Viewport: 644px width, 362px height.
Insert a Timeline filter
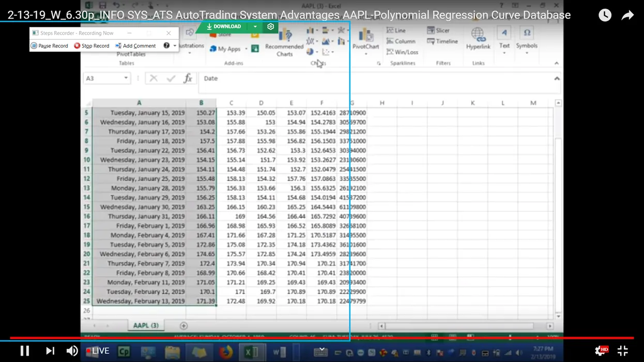click(442, 41)
